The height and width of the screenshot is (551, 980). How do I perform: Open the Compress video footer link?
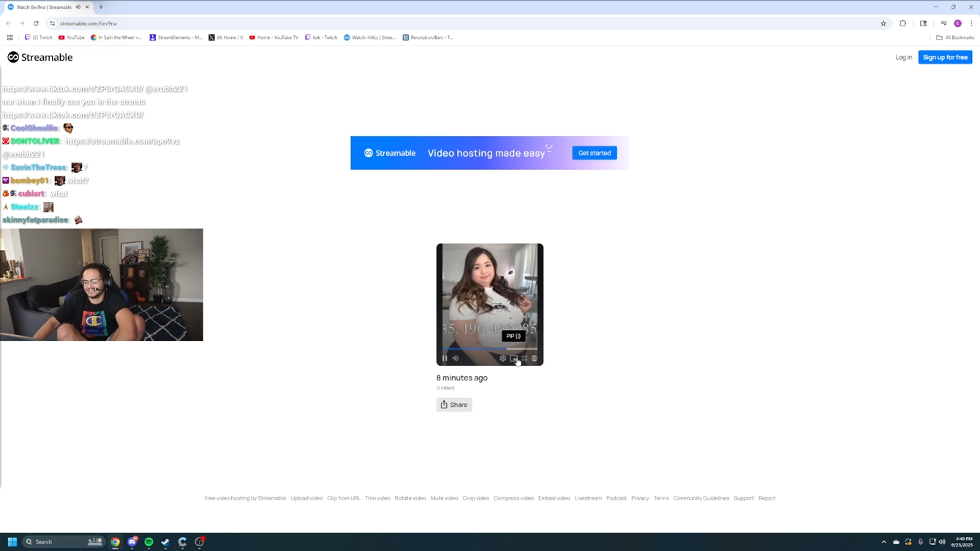pyautogui.click(x=513, y=498)
